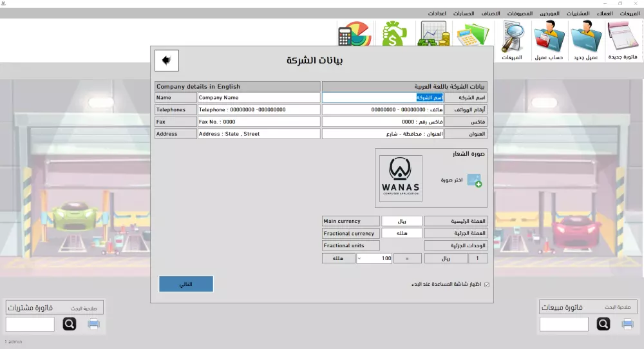The height and width of the screenshot is (349, 644).
Task: Click search icon under فاتورة مبيعات
Action: point(603,324)
